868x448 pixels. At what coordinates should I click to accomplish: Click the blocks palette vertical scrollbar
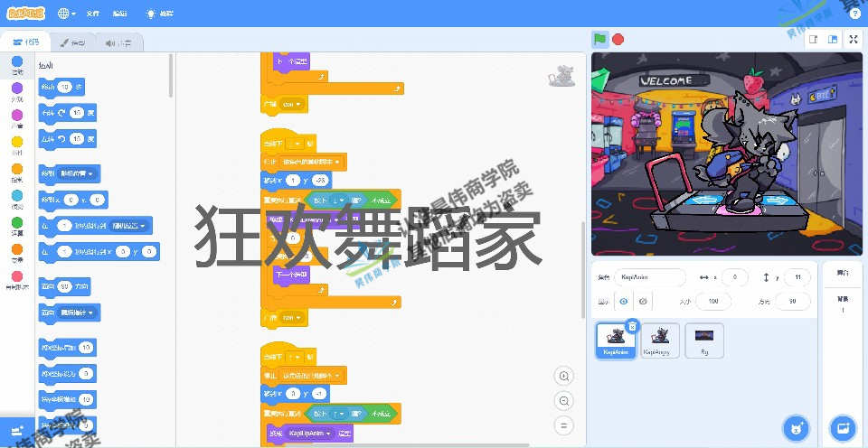171,75
